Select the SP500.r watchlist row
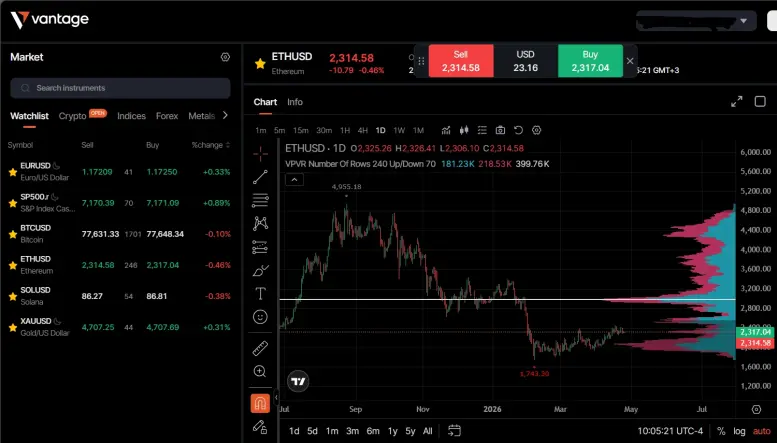Viewport: 777px width, 443px height. pyautogui.click(x=119, y=203)
